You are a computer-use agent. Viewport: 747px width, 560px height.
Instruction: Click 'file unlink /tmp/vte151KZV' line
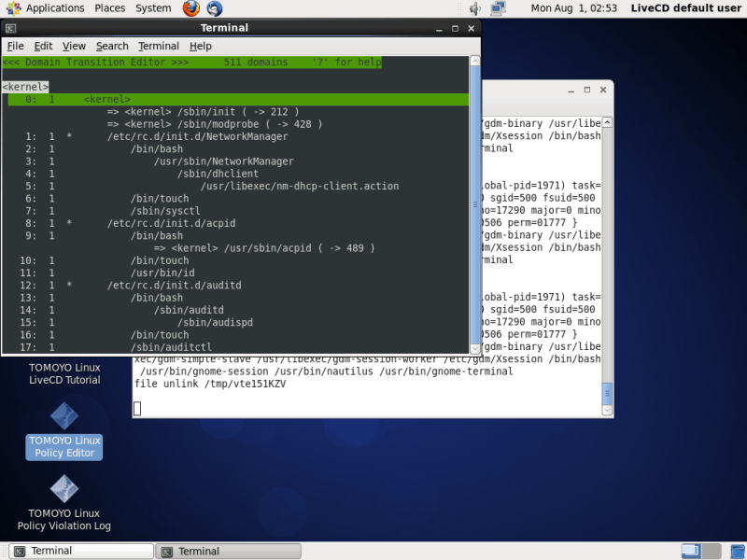point(210,384)
